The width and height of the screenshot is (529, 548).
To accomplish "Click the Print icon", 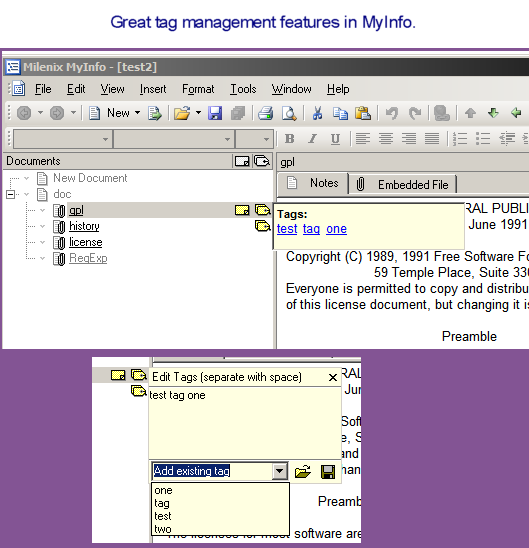I will [x=266, y=113].
